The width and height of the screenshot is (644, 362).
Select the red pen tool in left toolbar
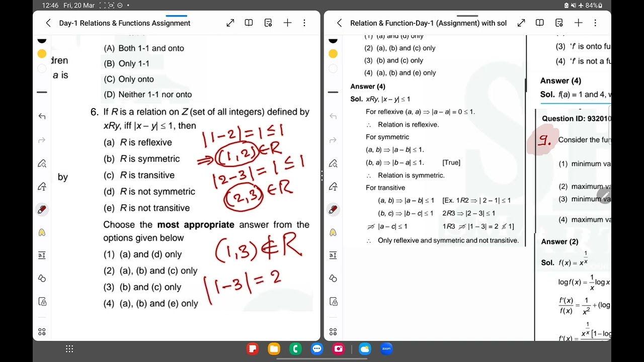click(x=42, y=210)
